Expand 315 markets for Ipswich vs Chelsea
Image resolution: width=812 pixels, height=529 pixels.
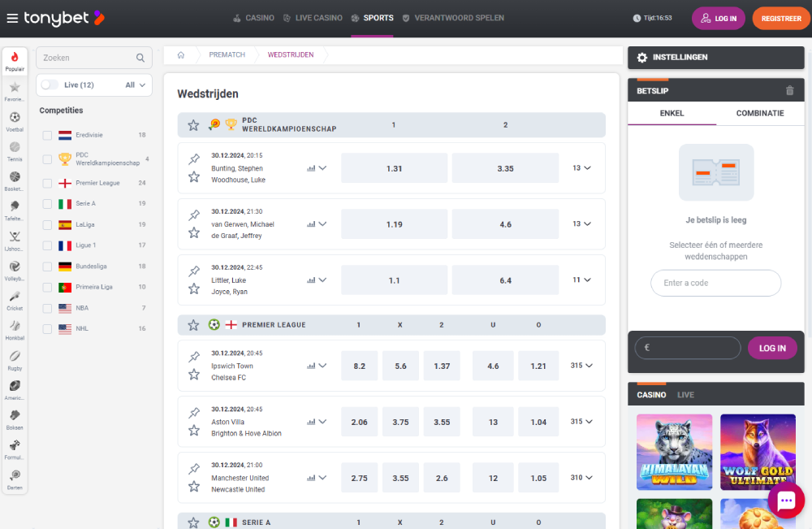pos(581,366)
